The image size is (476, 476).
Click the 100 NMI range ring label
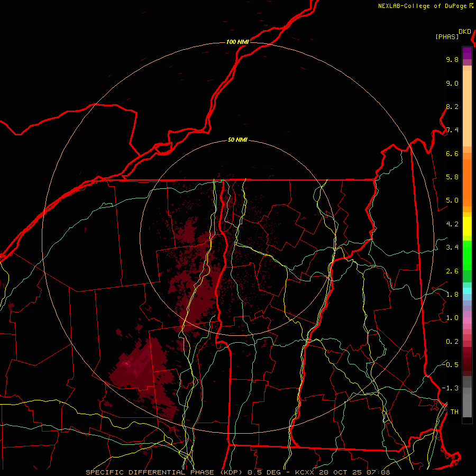pos(237,42)
